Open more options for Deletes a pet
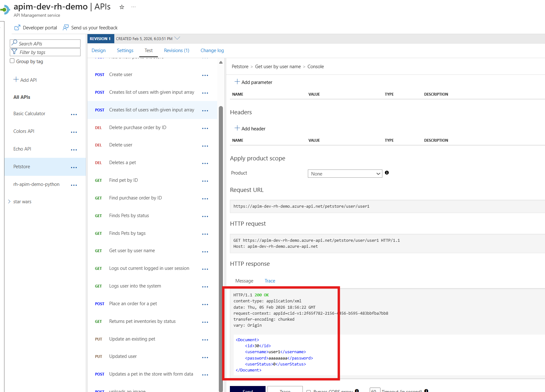This screenshot has width=545, height=392. (205, 163)
